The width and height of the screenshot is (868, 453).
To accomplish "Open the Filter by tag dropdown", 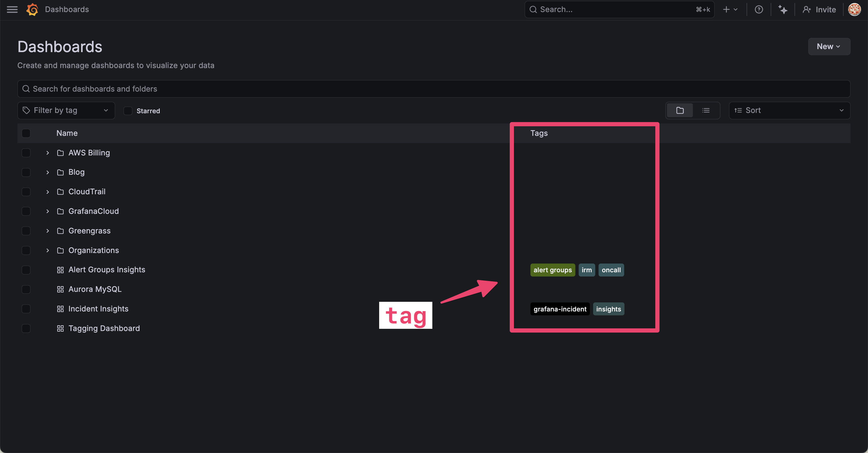I will pyautogui.click(x=66, y=111).
